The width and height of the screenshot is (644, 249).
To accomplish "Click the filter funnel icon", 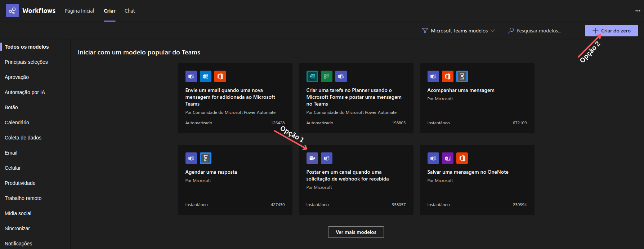I will click(425, 31).
